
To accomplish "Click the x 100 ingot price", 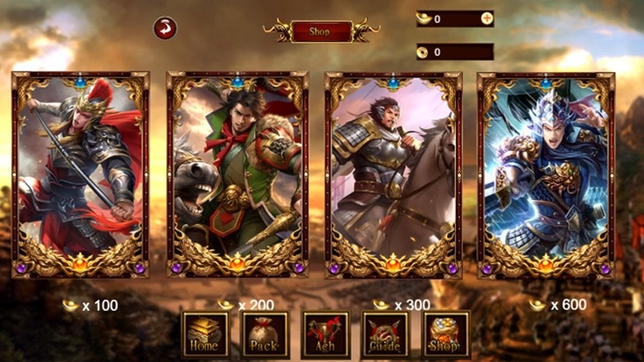I will pos(90,305).
